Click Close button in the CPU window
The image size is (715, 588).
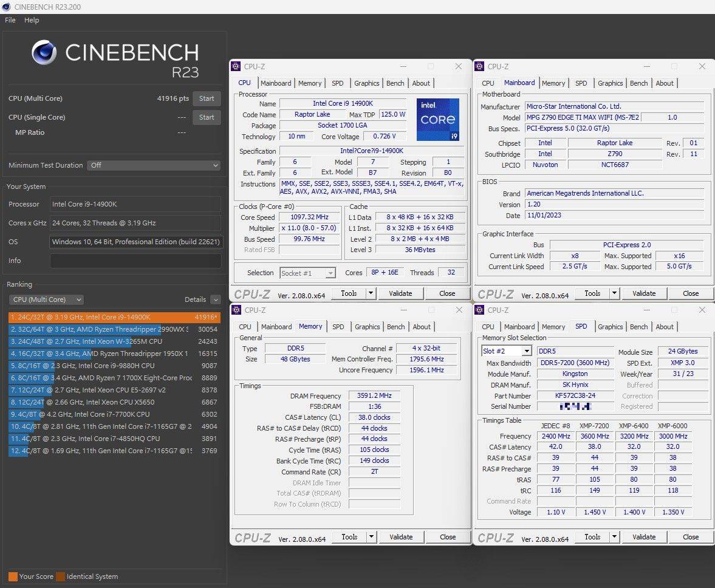447,293
